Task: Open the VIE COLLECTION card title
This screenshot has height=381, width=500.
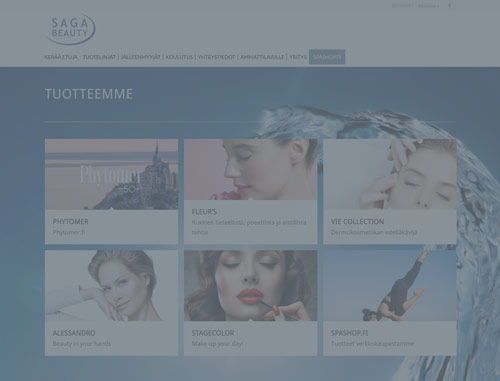Action: coord(357,222)
